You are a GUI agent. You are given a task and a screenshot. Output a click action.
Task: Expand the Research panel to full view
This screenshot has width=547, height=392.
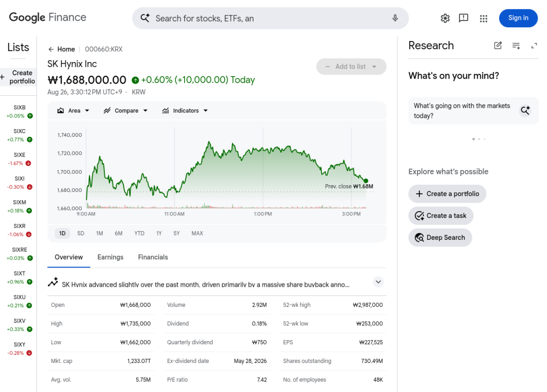pos(534,46)
